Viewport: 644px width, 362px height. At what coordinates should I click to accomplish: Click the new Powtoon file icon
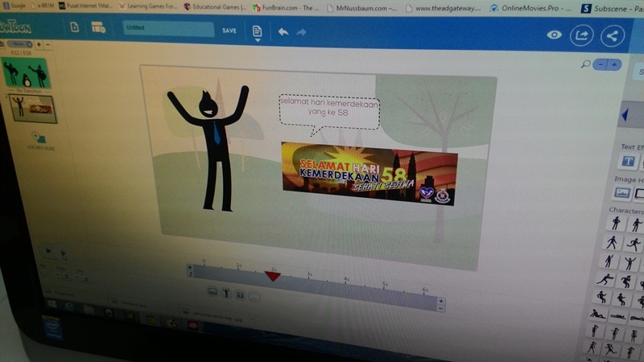(74, 27)
